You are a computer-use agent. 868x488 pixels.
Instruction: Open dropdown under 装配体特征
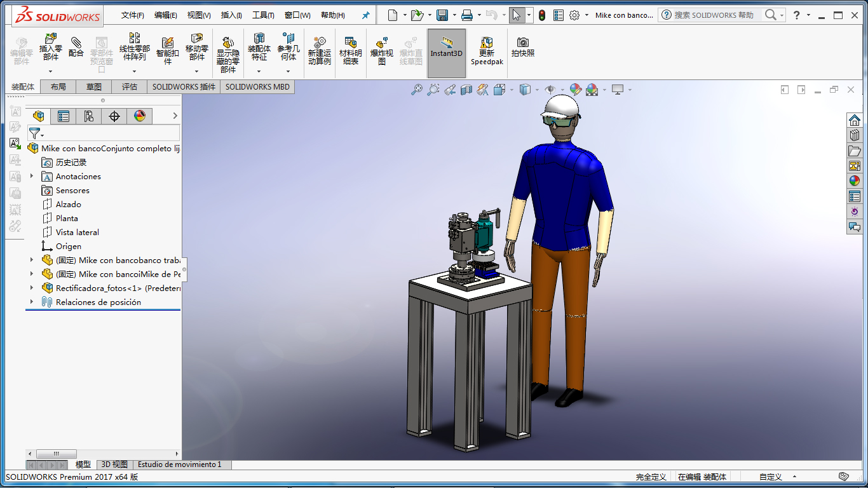tap(259, 71)
